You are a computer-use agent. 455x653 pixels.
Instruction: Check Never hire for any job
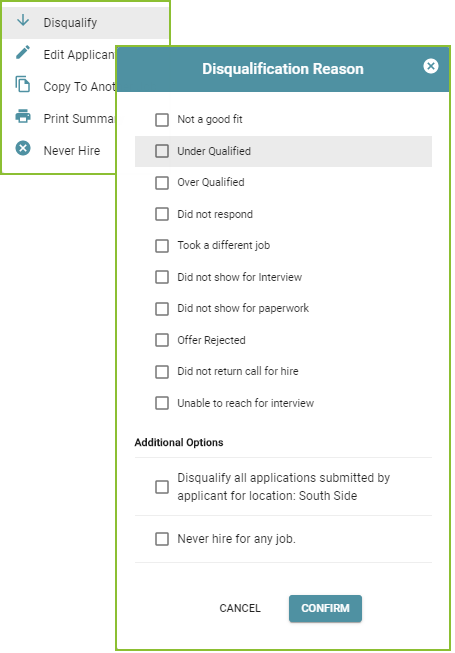pos(162,539)
